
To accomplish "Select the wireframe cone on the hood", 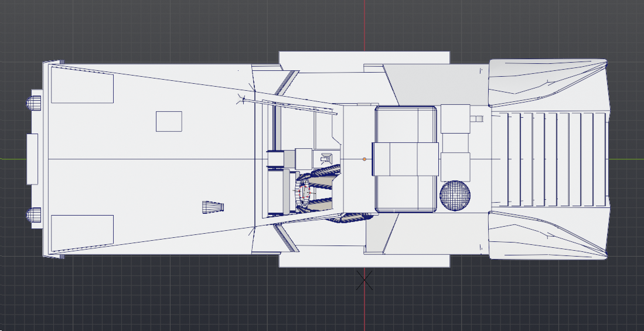I will pos(213,207).
